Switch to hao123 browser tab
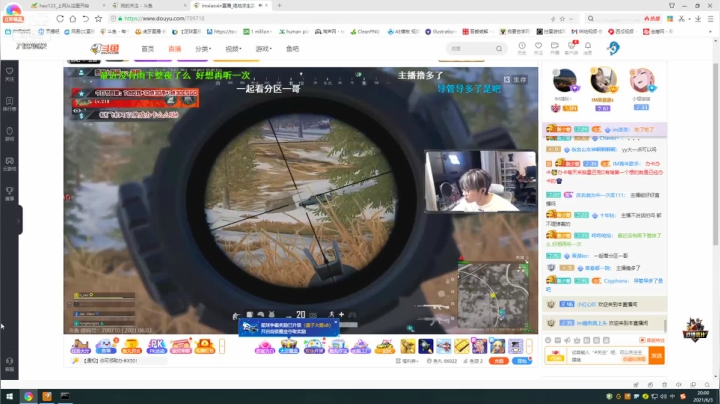This screenshot has height=404, width=720. click(x=66, y=6)
